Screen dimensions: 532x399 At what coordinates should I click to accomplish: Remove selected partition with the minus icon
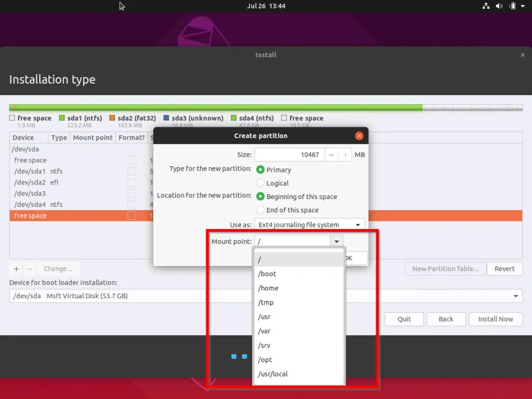tap(30, 269)
